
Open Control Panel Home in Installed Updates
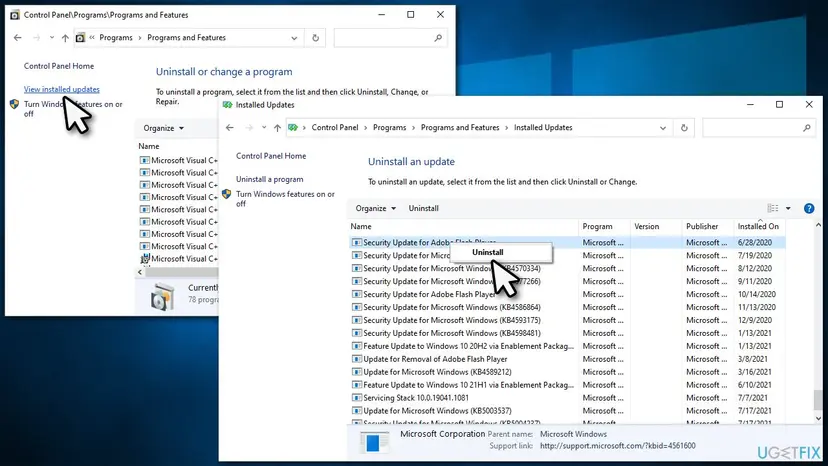[271, 156]
